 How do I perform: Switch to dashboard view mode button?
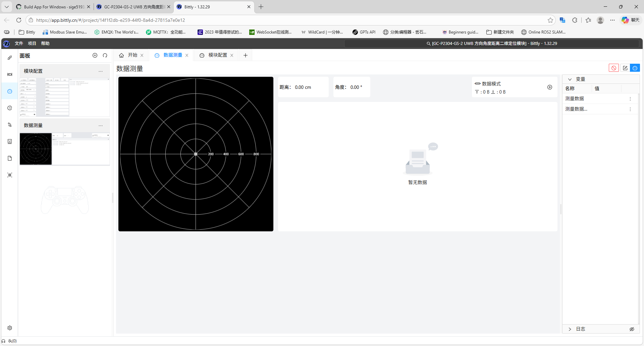[x=635, y=68]
